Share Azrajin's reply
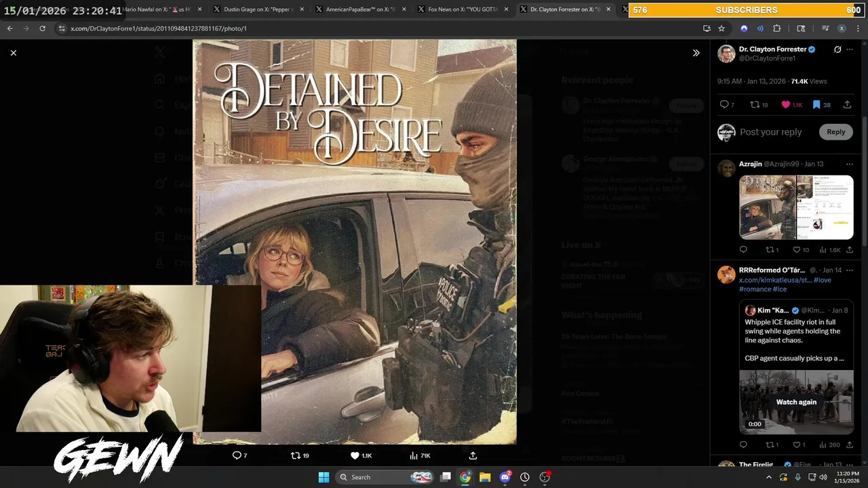Image resolution: width=868 pixels, height=488 pixels. (850, 250)
